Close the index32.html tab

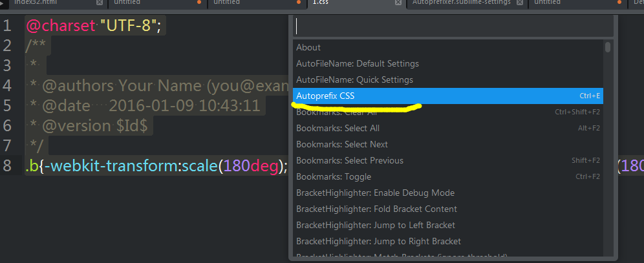click(x=100, y=3)
